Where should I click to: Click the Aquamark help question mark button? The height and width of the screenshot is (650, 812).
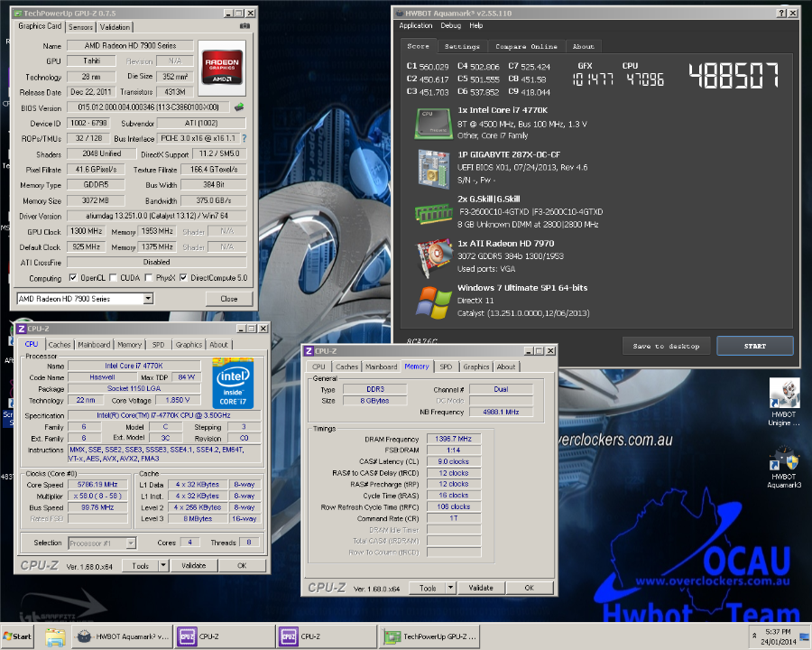tap(782, 14)
